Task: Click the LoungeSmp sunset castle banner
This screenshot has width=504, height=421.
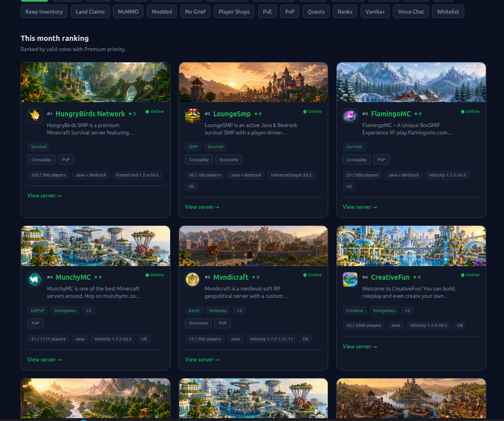Action: tap(253, 82)
